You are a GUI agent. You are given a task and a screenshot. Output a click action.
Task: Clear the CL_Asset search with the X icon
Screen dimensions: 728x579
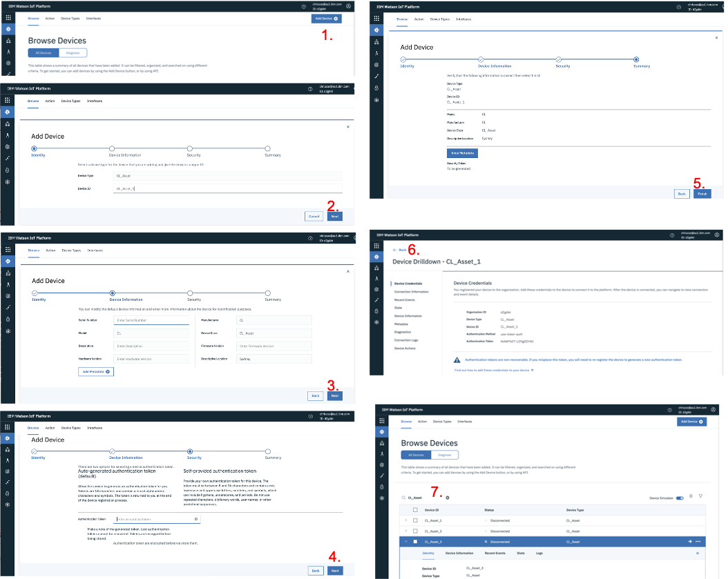448,498
